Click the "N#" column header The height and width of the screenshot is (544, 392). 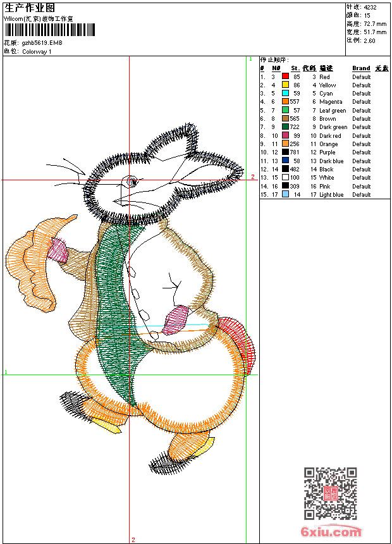pos(276,68)
